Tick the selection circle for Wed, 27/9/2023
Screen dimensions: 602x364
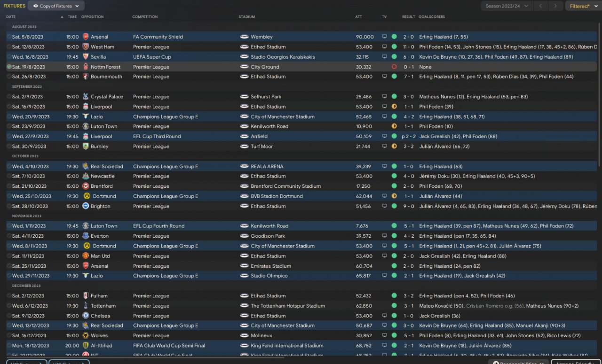tap(9, 137)
